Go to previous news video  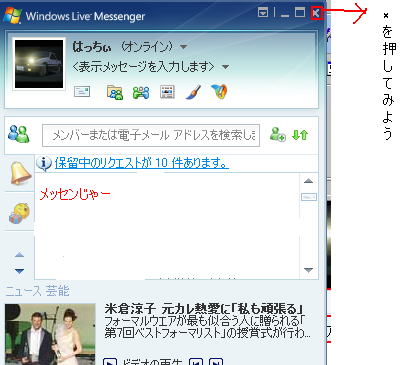click(x=196, y=362)
